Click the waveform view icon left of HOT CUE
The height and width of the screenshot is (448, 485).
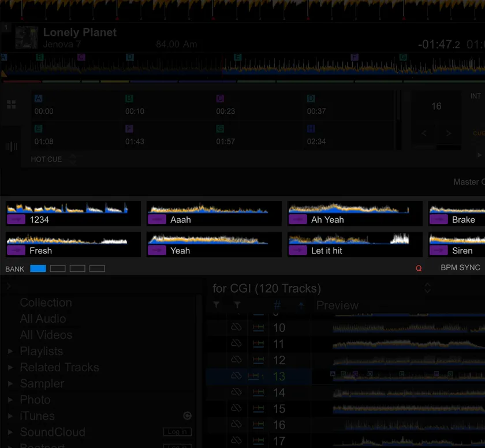tap(11, 147)
